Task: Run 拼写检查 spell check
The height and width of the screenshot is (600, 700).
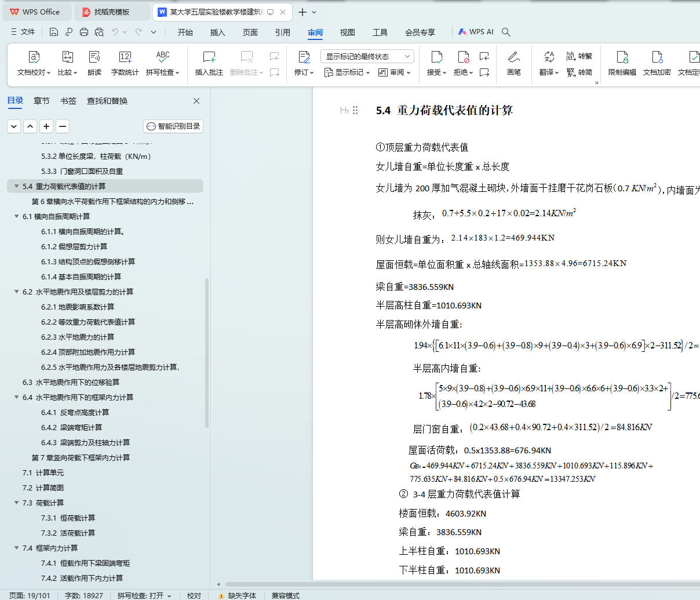Action: 163,64
